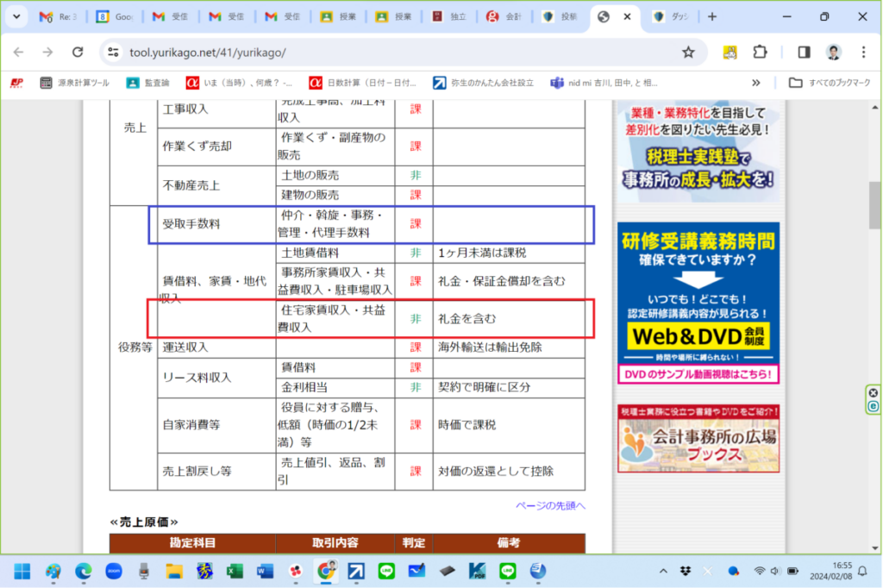Expand hidden icons with the tray chevron
This screenshot has height=588, width=883.
pos(663,571)
